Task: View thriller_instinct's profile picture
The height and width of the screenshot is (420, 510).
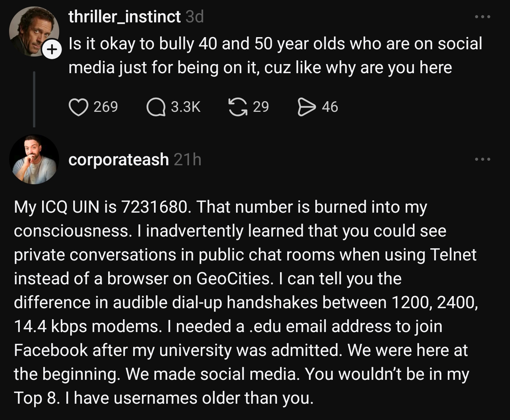Action: [32, 31]
